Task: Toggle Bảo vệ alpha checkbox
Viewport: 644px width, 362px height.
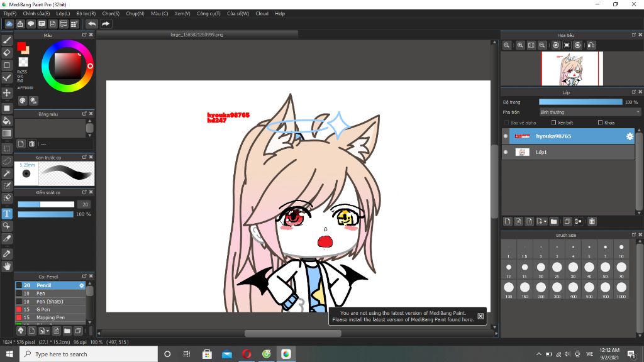Action: [506, 123]
